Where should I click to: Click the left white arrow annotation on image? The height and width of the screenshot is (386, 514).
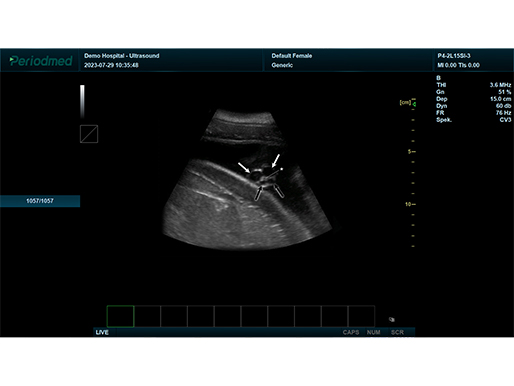click(x=244, y=168)
